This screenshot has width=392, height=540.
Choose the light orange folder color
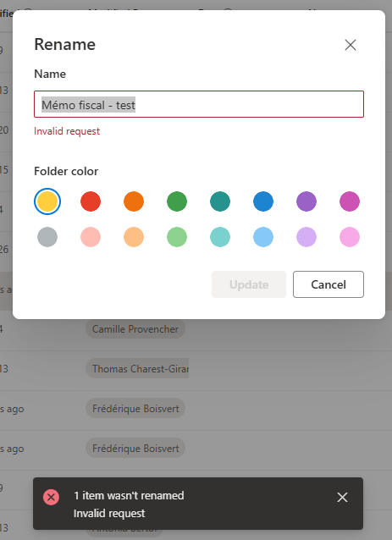pos(134,237)
